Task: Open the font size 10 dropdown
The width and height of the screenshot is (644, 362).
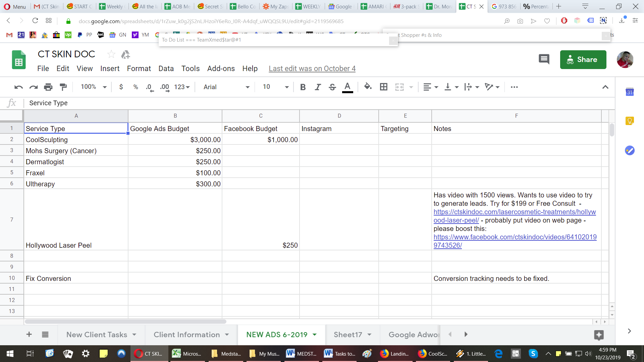Action: tap(275, 87)
